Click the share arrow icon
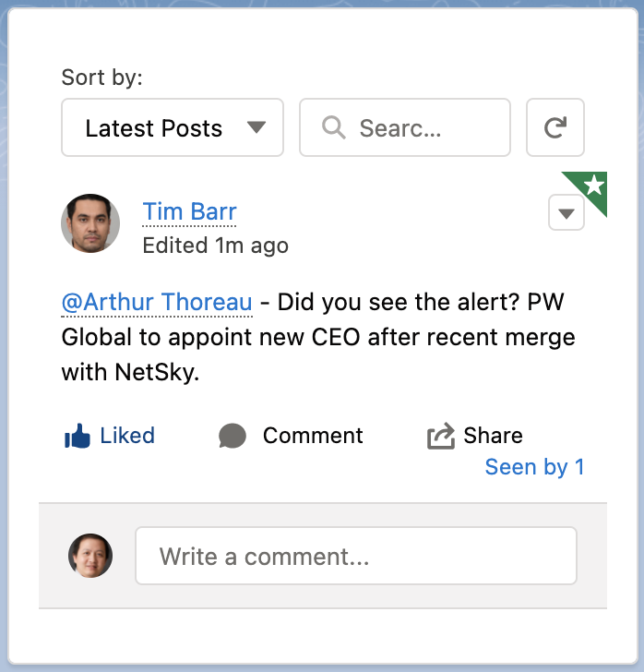This screenshot has height=672, width=644. point(441,436)
